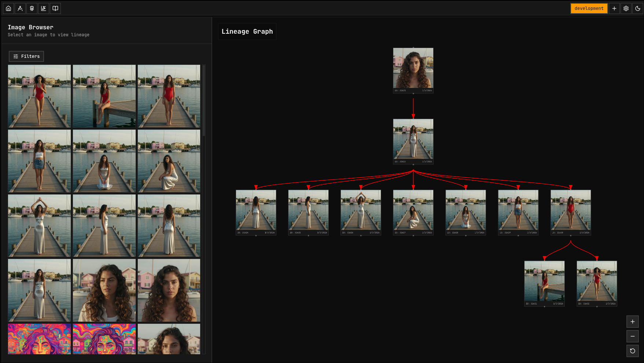Toggle dark mode moon icon
The image size is (644, 363).
[x=638, y=8]
